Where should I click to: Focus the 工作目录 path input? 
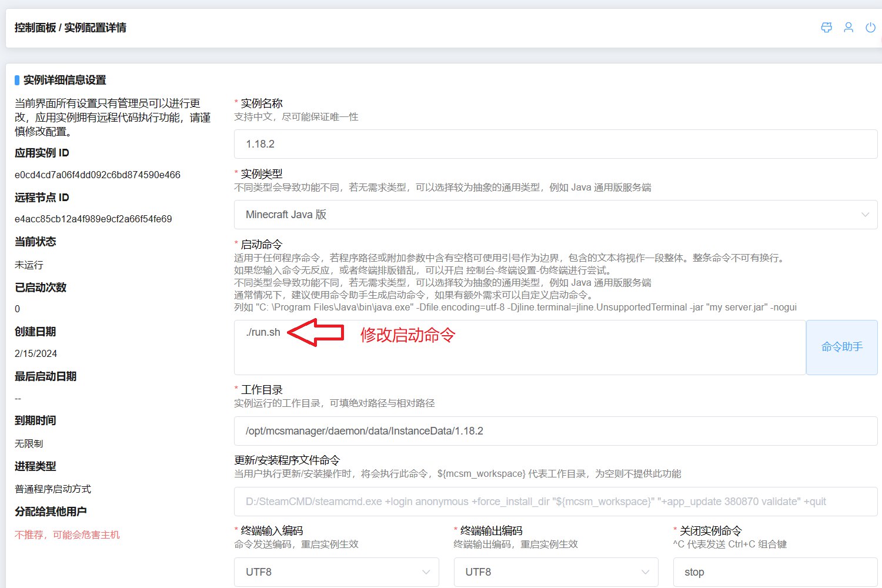[555, 431]
